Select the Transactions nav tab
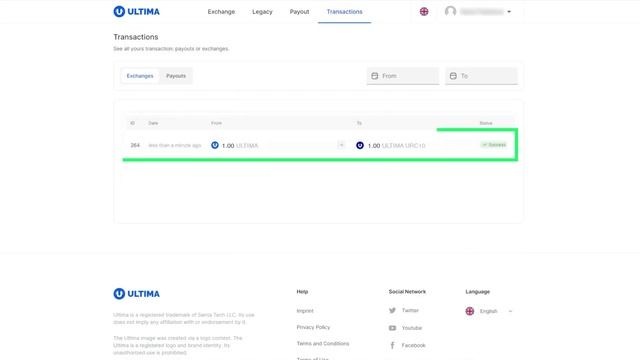640x360 pixels. pyautogui.click(x=344, y=12)
